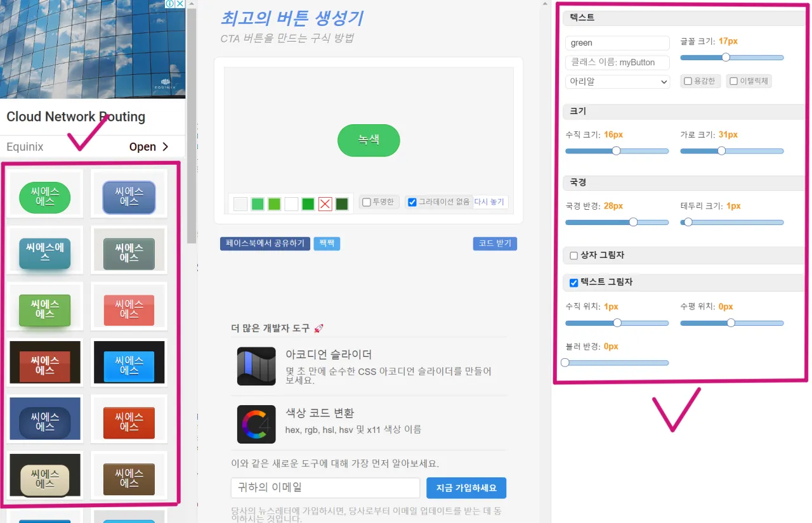Toggle the 용감한 bold checkbox
The height and width of the screenshot is (523, 812).
point(687,81)
